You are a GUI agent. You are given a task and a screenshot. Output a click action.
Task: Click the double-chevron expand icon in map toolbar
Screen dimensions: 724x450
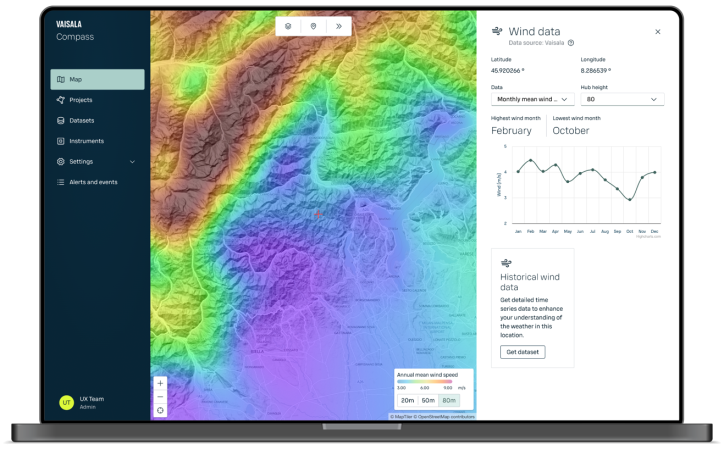339,26
